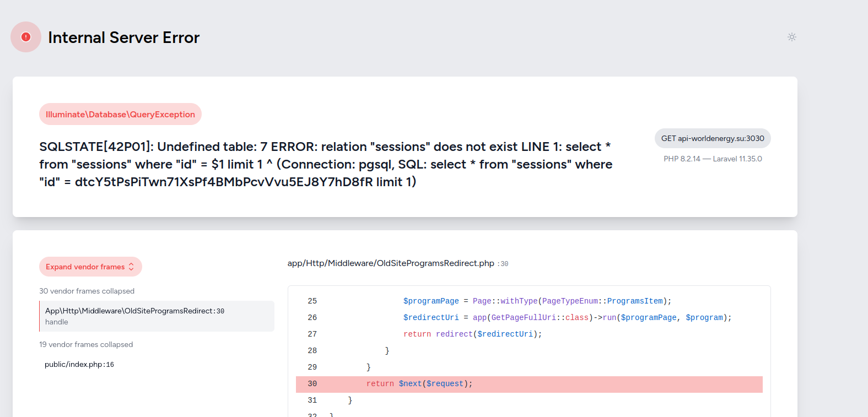Click code line 25 $programPage assignment

pos(537,301)
